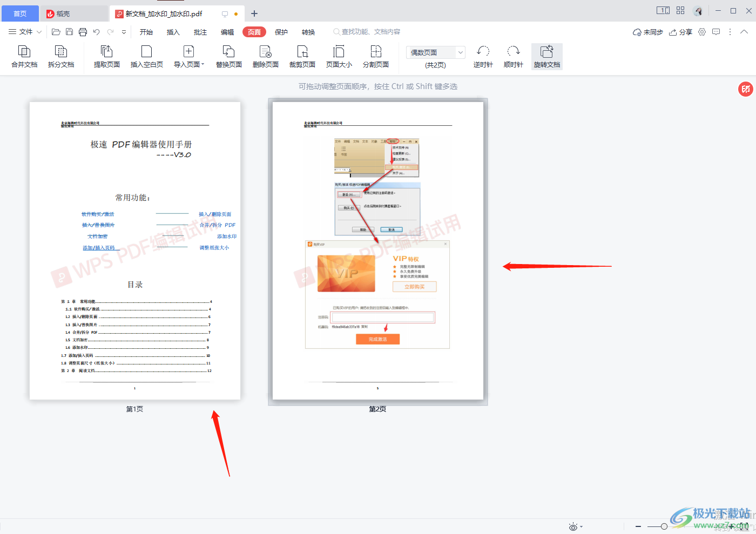Collapse the ribbon with the up chevron
This screenshot has height=534, width=756.
[744, 32]
